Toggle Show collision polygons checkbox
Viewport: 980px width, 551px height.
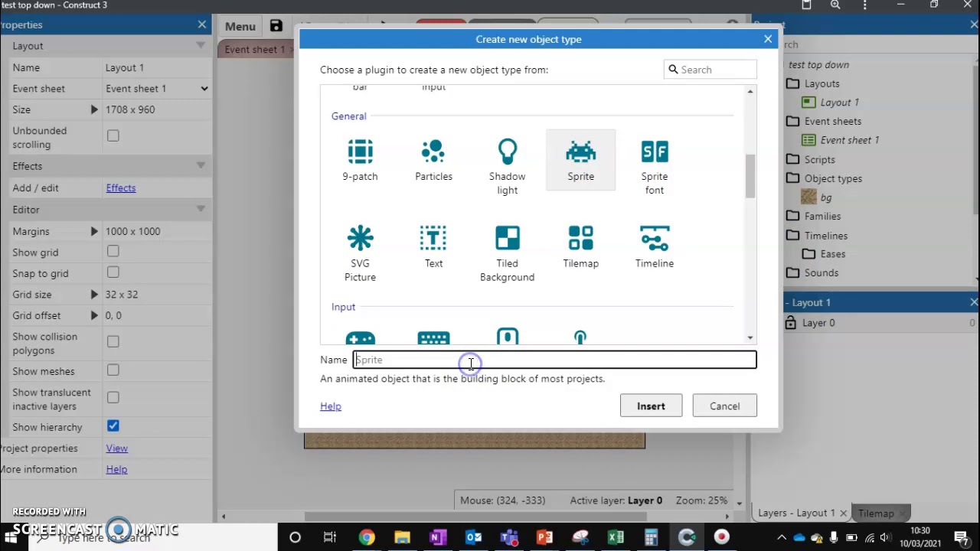click(113, 342)
